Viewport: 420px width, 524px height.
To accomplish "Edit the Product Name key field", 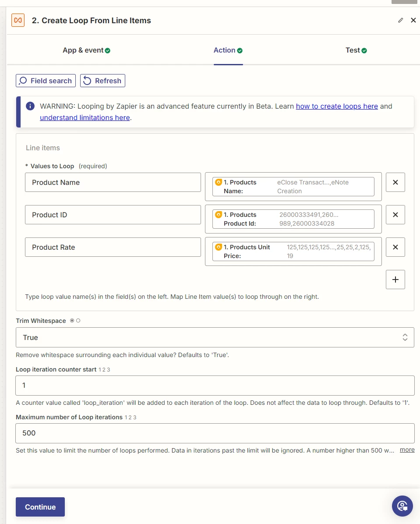I will [113, 182].
